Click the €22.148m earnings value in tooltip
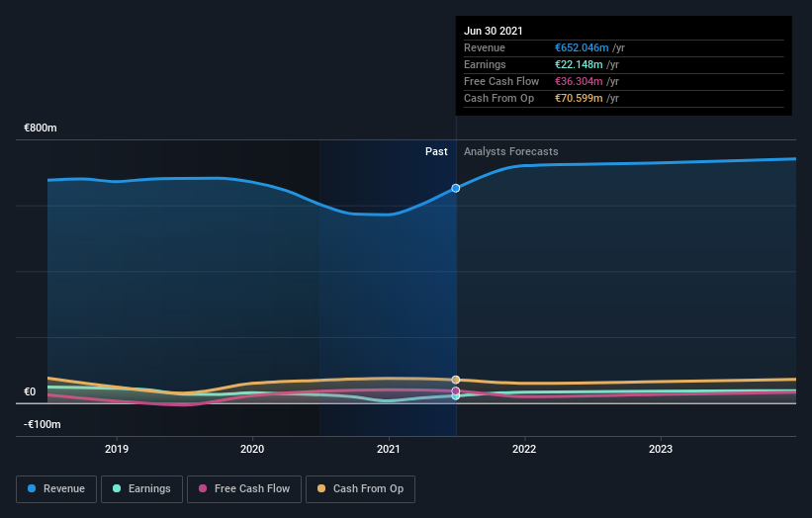Image resolution: width=812 pixels, height=518 pixels. click(x=579, y=64)
